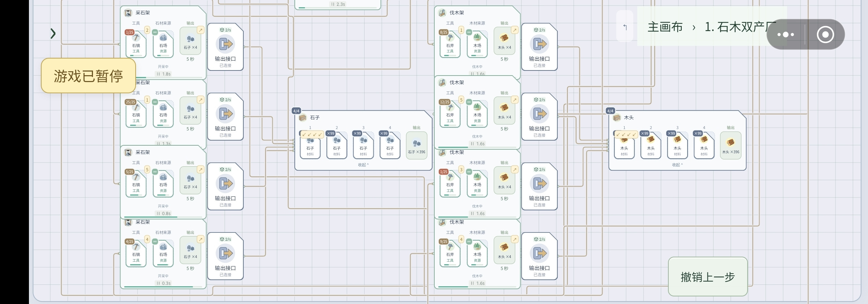The height and width of the screenshot is (304, 868).
Task: Click the 木头 storage node title
Action: pos(629,118)
